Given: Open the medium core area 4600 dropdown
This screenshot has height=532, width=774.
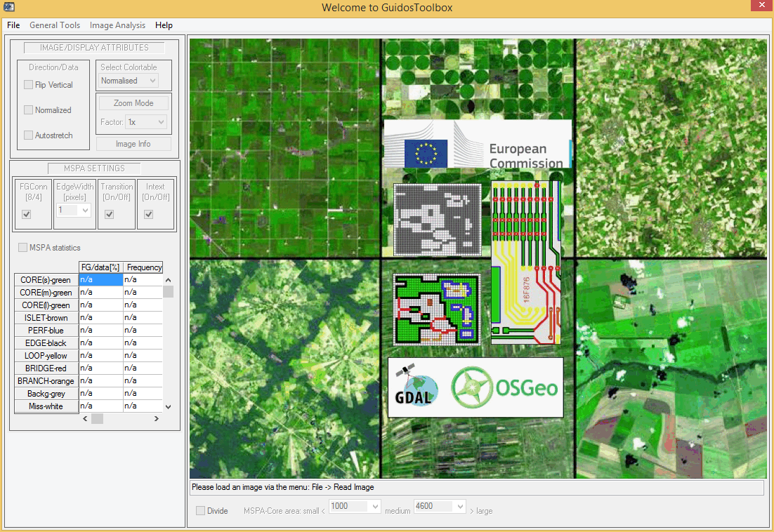Looking at the screenshot, I should pos(440,506).
